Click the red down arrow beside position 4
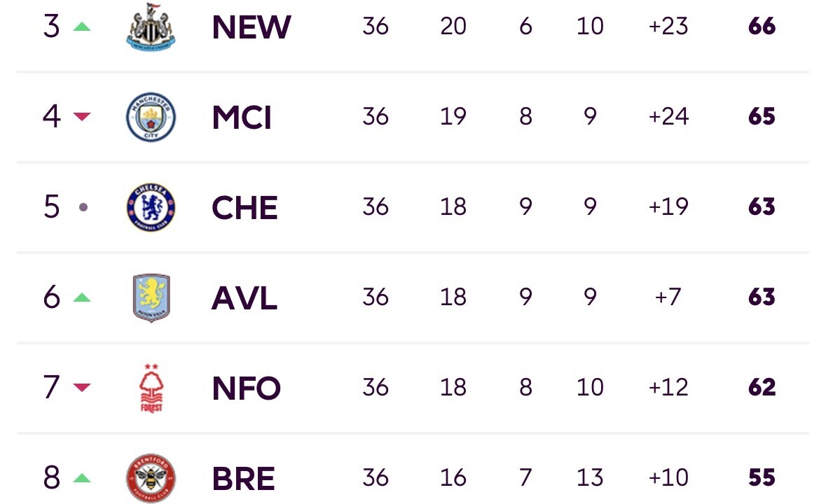This screenshot has height=504, width=826. [82, 116]
